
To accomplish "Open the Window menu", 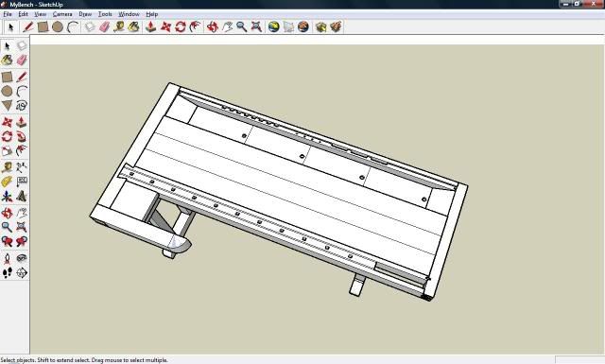I will point(129,14).
